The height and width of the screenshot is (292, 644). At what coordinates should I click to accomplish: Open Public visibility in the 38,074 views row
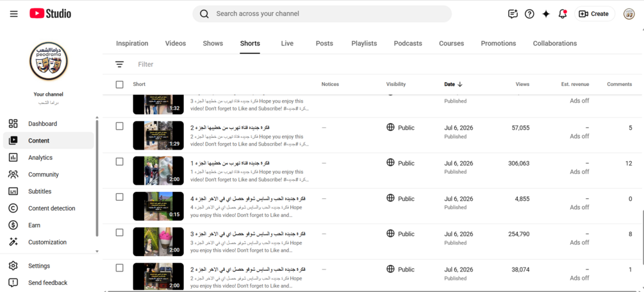tap(400, 270)
